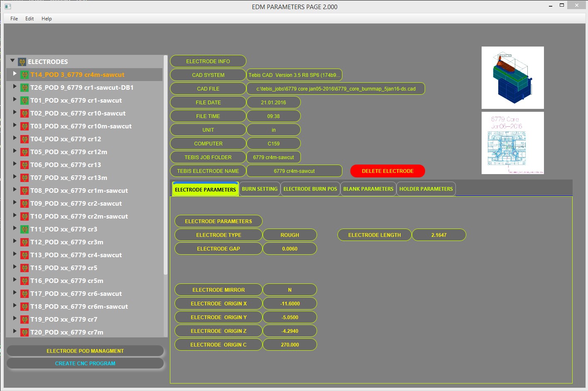Switch to the ELECTRODE BURN POS tab
This screenshot has width=588, height=391.
point(310,189)
